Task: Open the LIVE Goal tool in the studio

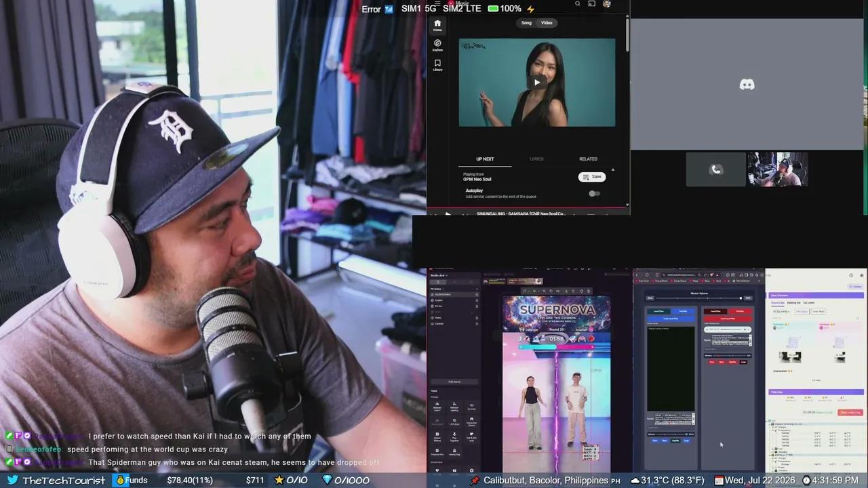Action: (454, 422)
